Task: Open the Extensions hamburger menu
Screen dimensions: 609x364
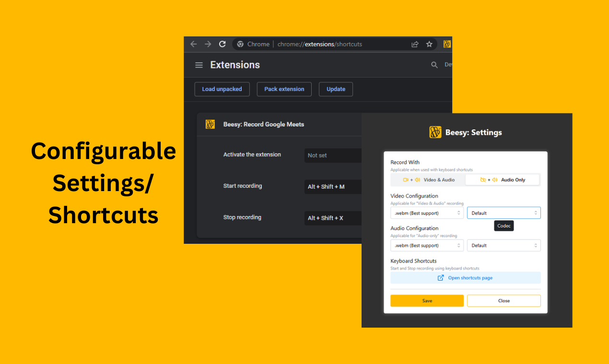Action: tap(199, 65)
